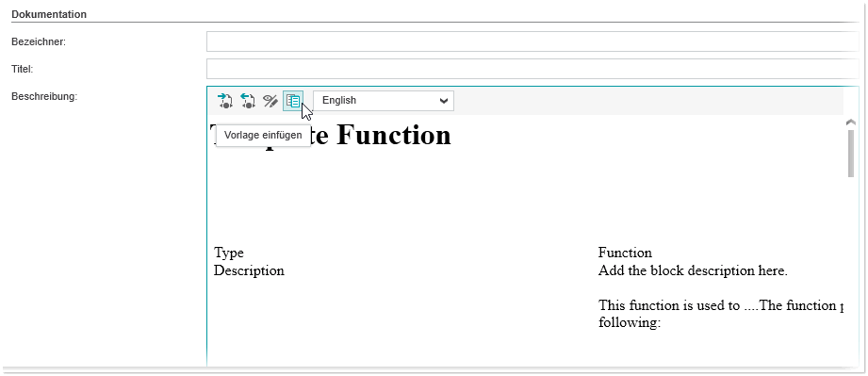
Task: Click the Beschreibung field label
Action: 44,96
